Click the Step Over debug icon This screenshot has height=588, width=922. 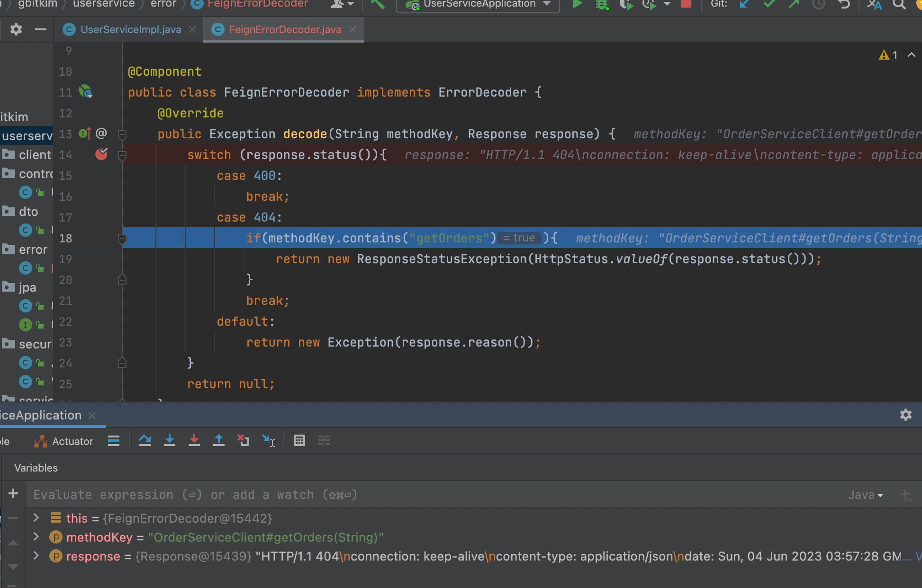tap(145, 441)
